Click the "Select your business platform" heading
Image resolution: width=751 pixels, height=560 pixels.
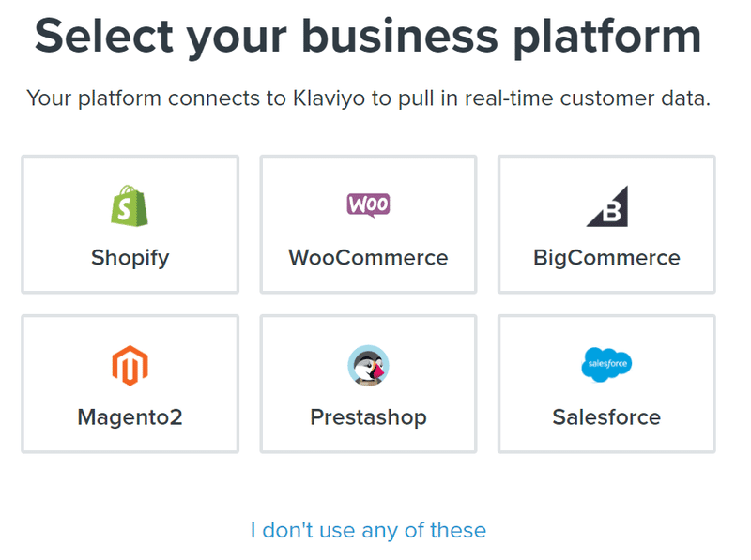tap(368, 38)
